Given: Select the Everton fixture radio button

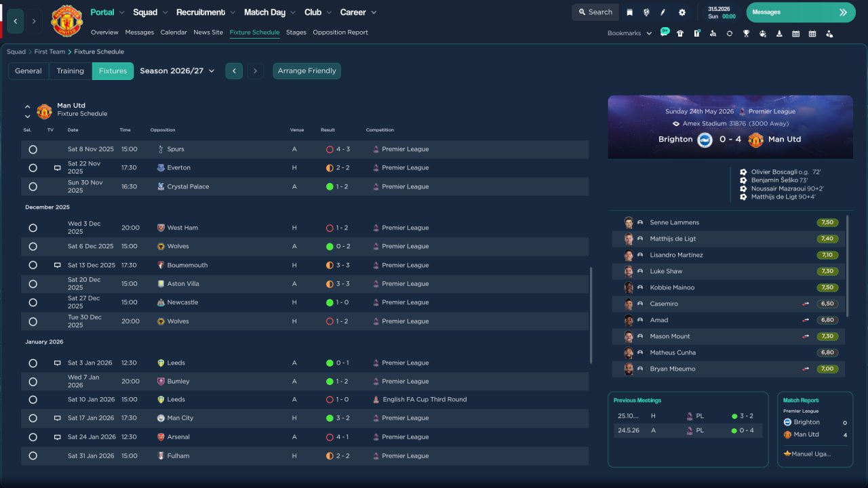Looking at the screenshot, I should pyautogui.click(x=33, y=168).
